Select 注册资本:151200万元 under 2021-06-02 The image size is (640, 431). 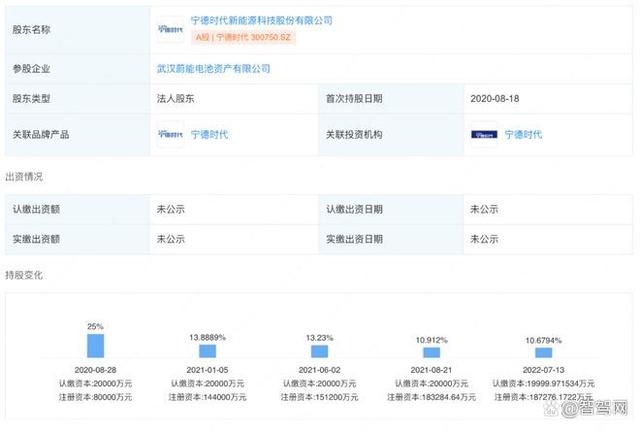tap(320, 397)
